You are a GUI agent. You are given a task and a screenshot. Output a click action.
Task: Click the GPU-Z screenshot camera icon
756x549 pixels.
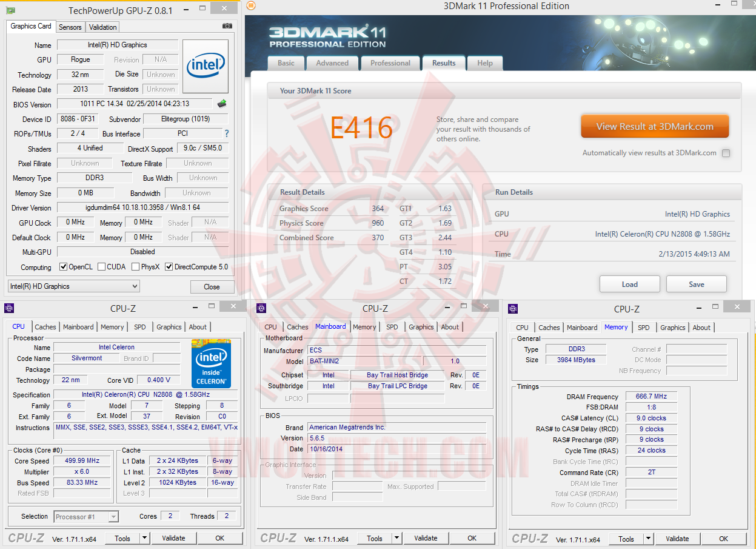coord(227,26)
